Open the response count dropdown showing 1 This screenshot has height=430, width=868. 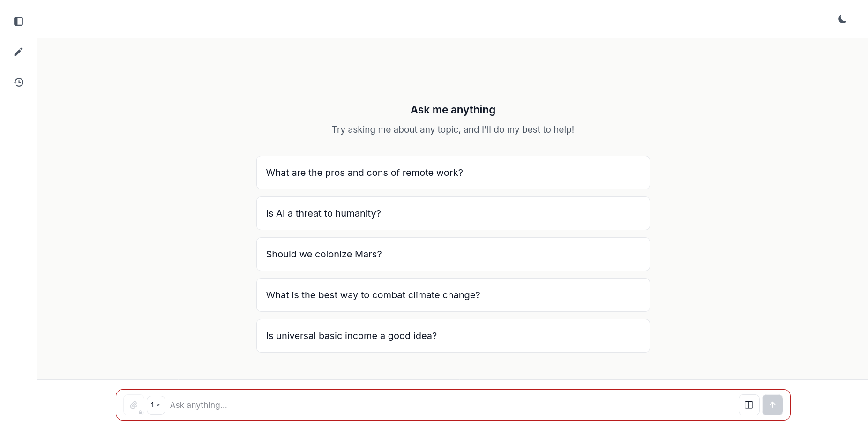click(156, 405)
